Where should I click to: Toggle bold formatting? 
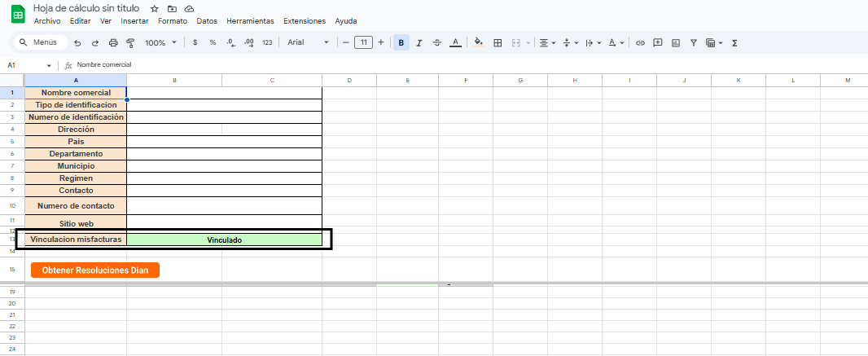click(401, 42)
